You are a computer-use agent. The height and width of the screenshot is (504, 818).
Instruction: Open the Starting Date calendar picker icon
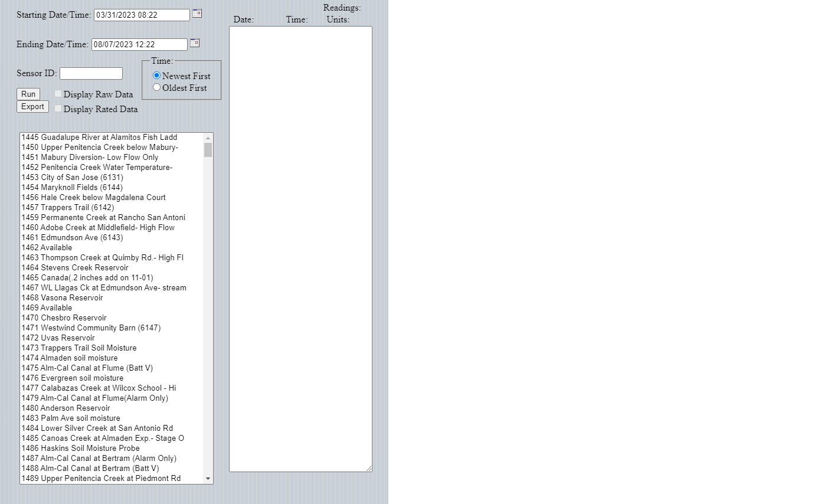click(197, 14)
